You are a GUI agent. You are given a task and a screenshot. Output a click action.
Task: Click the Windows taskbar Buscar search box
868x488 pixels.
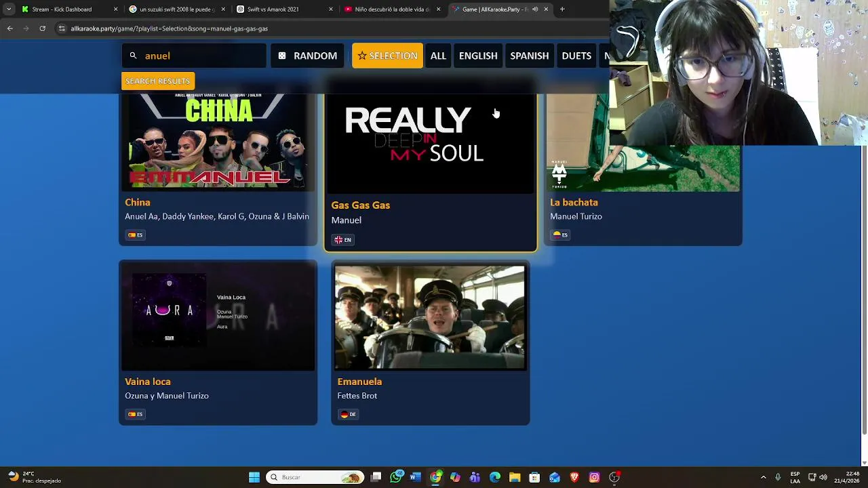(x=315, y=477)
